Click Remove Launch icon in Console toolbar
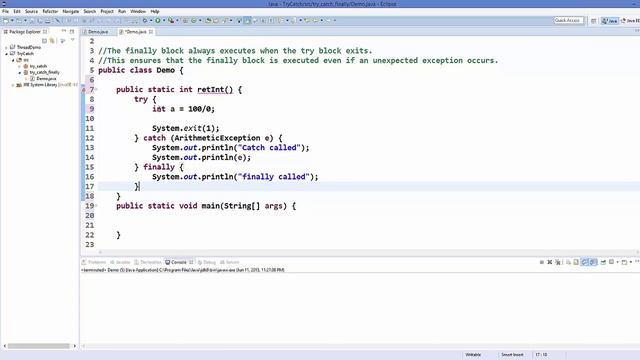Viewport: 640px width, 360px height. pos(549,262)
